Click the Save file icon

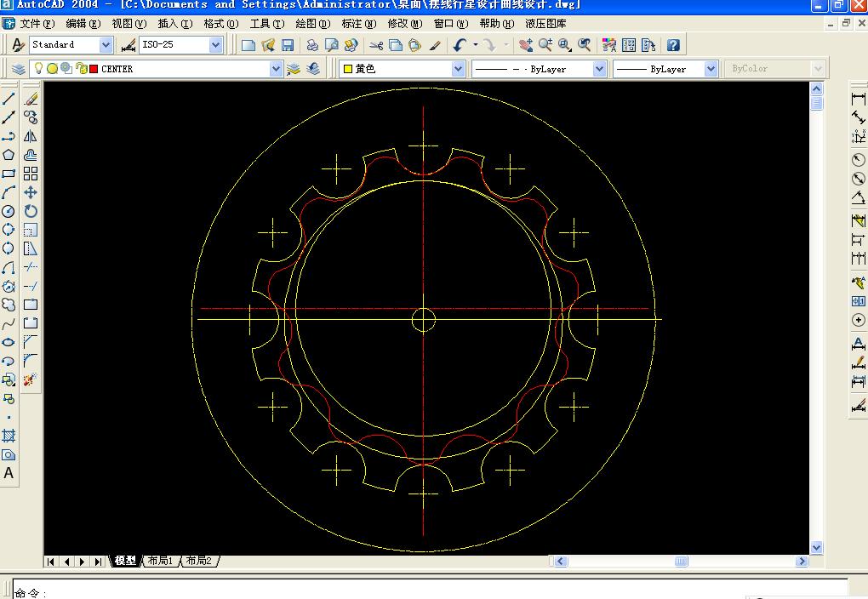288,45
